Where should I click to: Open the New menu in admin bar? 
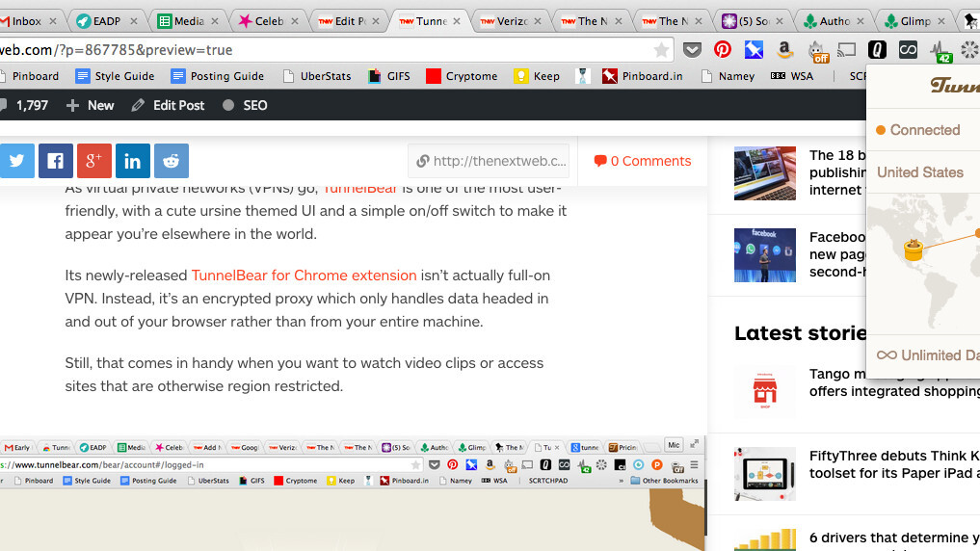coord(90,105)
